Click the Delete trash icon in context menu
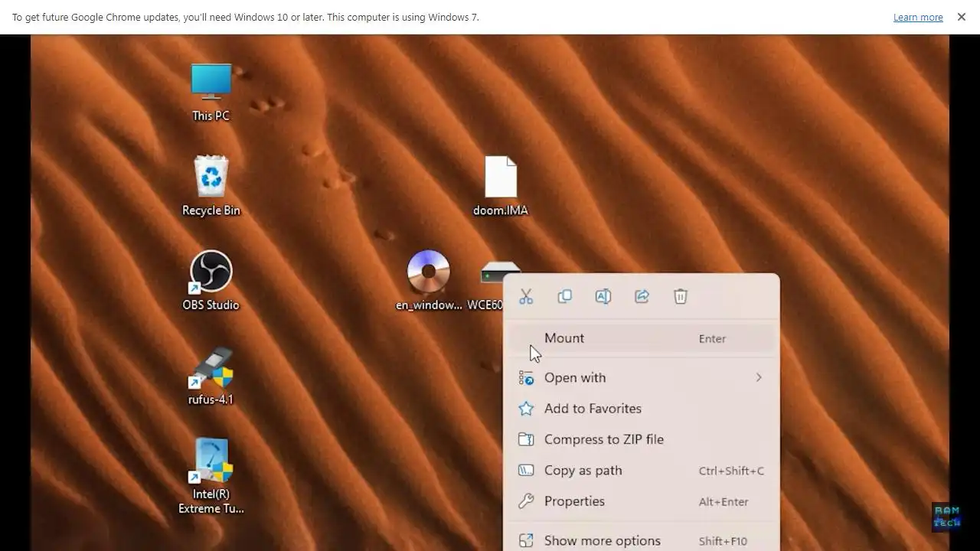This screenshot has height=551, width=980. [x=681, y=296]
